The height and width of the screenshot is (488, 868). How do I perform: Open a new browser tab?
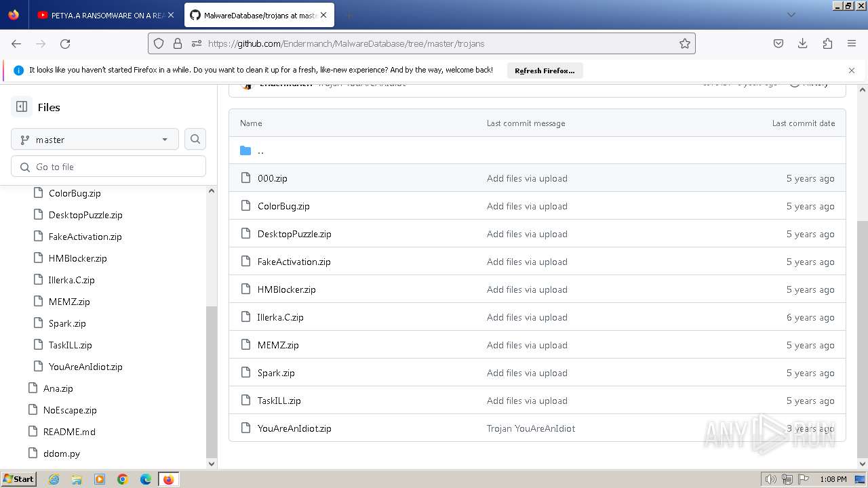tap(349, 15)
